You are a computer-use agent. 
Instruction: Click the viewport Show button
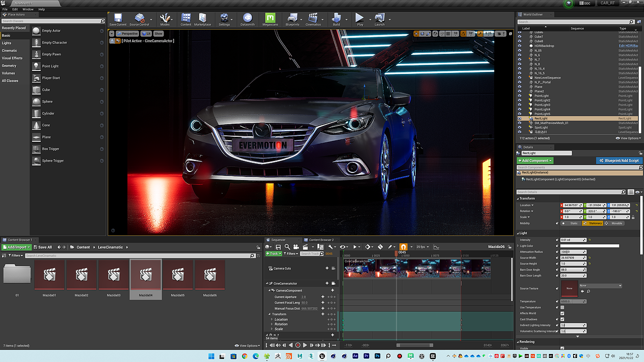click(x=158, y=34)
